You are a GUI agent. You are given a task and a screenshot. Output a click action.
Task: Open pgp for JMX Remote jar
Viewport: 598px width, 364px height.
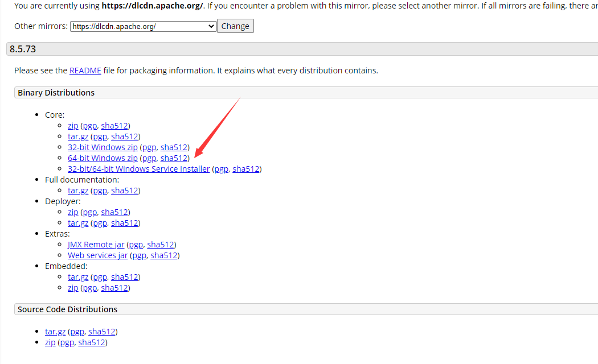(136, 245)
